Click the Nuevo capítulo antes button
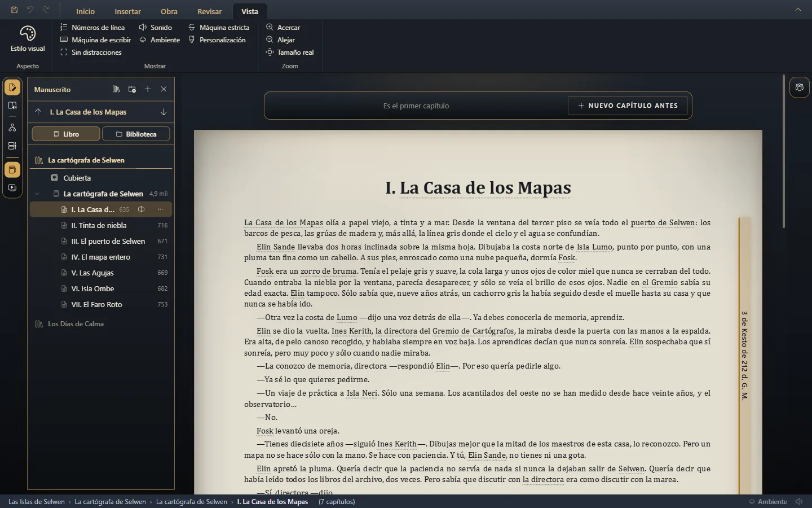Image resolution: width=812 pixels, height=508 pixels. 628,106
